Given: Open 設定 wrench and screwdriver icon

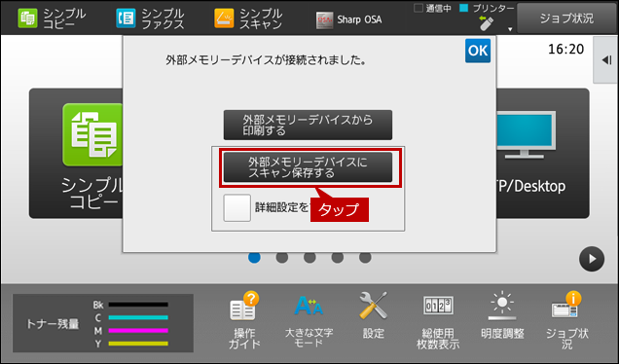Looking at the screenshot, I should point(374,315).
